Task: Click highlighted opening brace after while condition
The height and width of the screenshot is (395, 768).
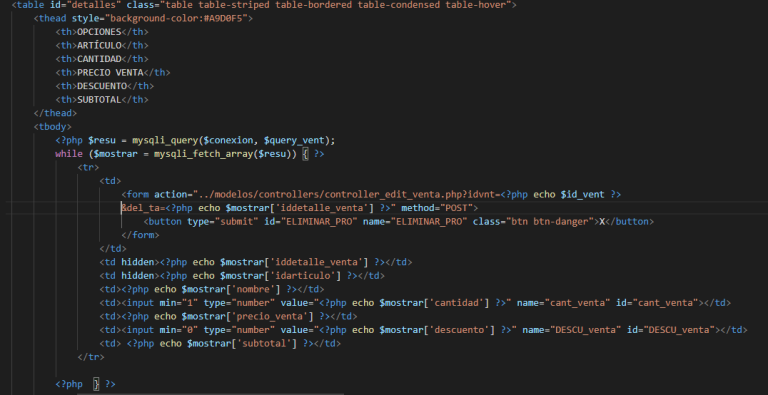Action: pyautogui.click(x=305, y=154)
